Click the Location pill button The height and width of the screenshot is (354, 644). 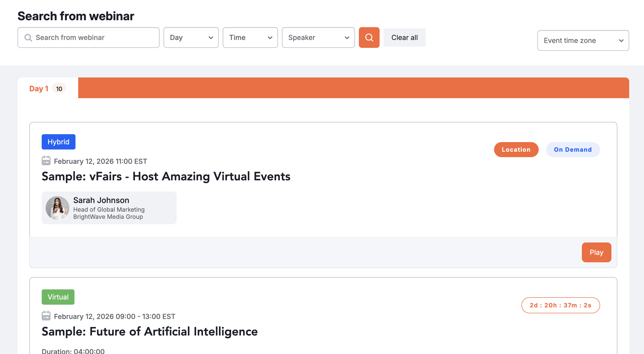click(x=516, y=149)
